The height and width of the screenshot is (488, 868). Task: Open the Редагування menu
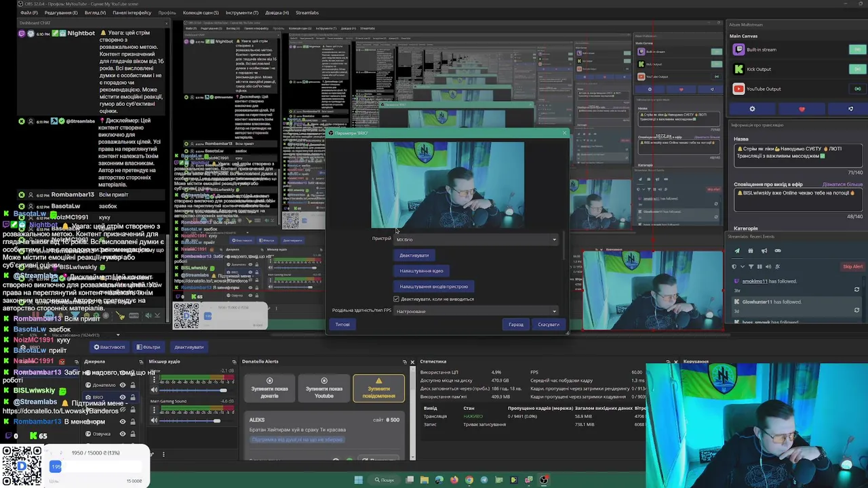click(61, 13)
